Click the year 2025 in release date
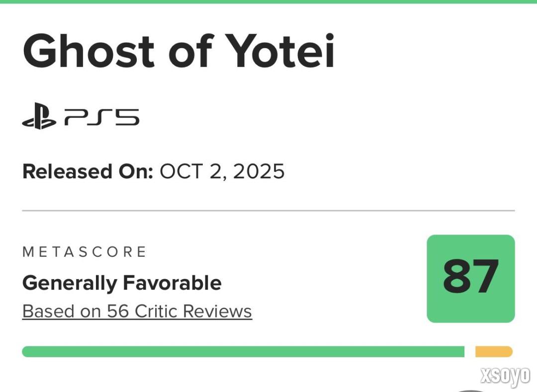 (259, 172)
